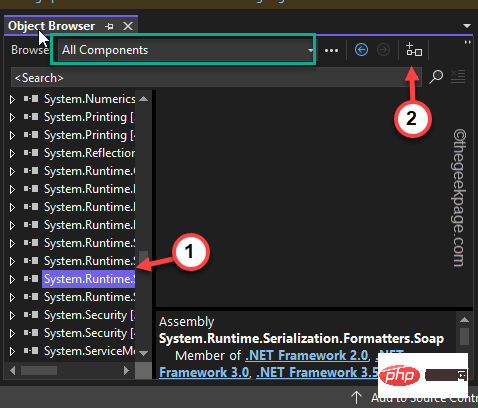
Task: Expand the System.Reflection assembly node
Action: [12, 153]
